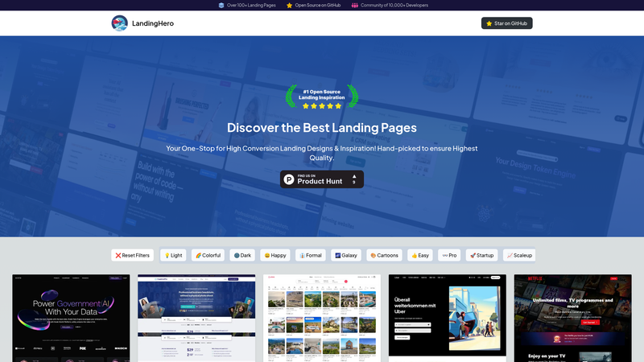Click the star icon in top banner
644x362 pixels.
pos(289,6)
